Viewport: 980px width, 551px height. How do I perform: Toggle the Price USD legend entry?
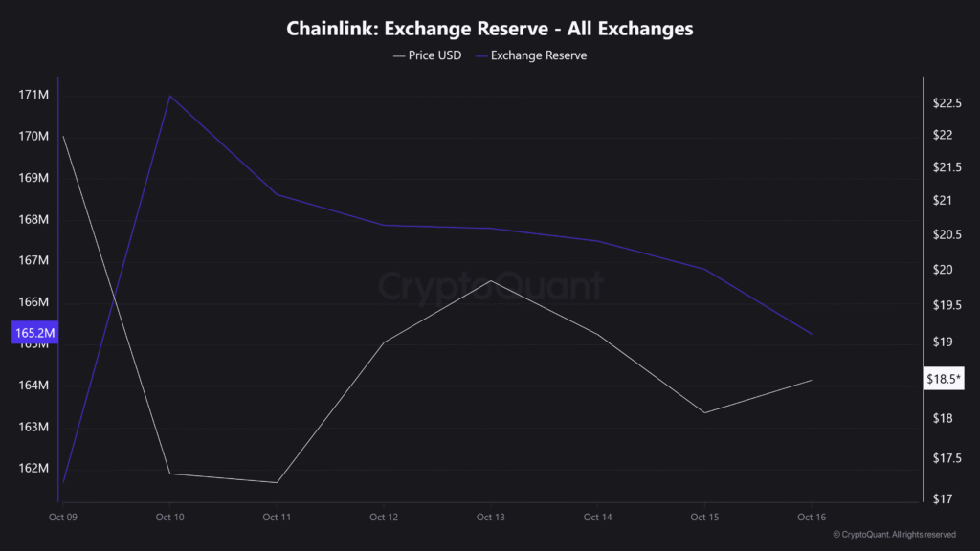pos(434,55)
